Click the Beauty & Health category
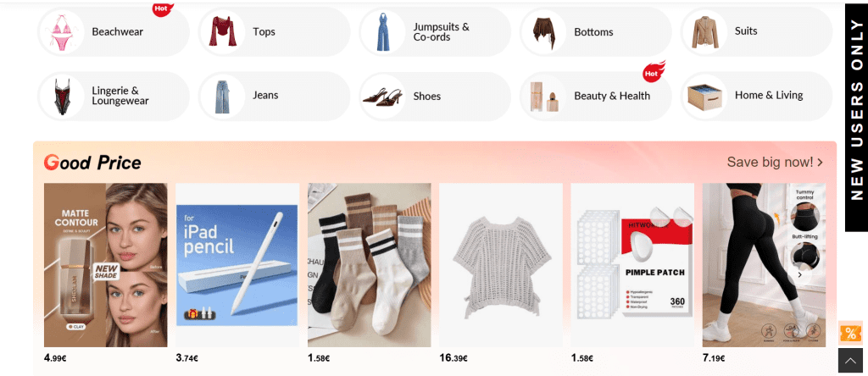Image resolution: width=868 pixels, height=376 pixels. tap(596, 96)
